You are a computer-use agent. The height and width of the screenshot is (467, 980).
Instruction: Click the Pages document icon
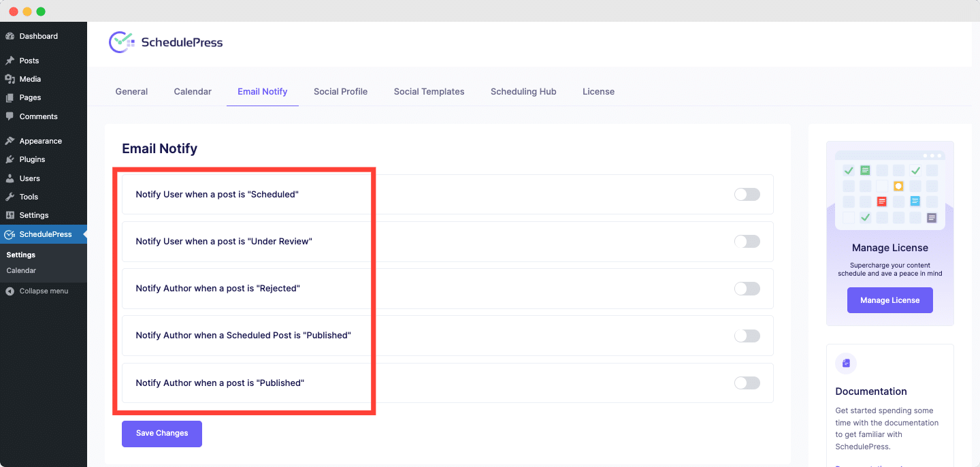click(10, 97)
